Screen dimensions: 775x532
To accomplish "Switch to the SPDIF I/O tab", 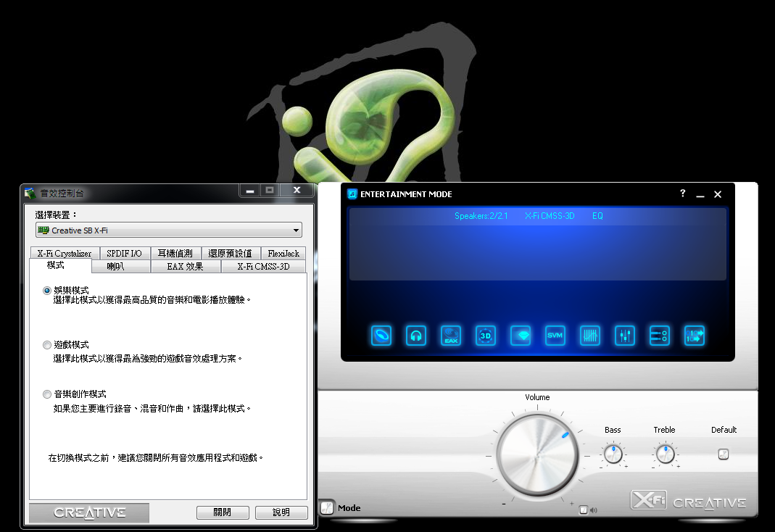I will click(x=125, y=253).
